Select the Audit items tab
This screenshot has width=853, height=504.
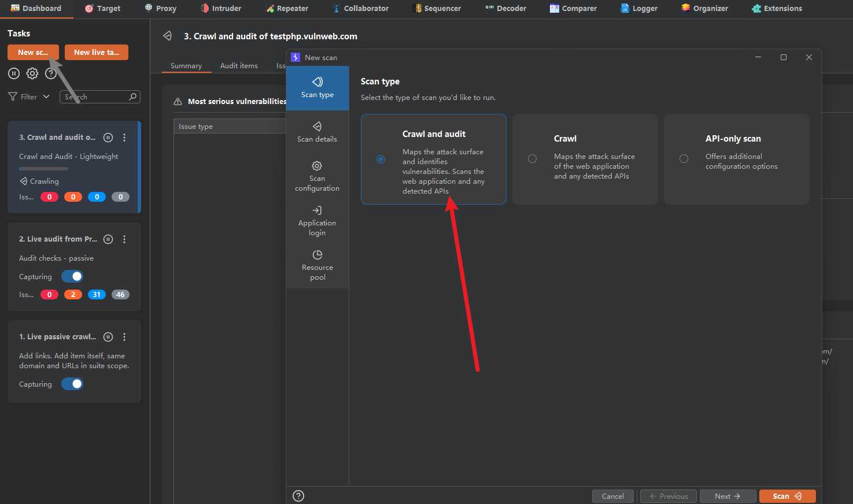point(239,66)
